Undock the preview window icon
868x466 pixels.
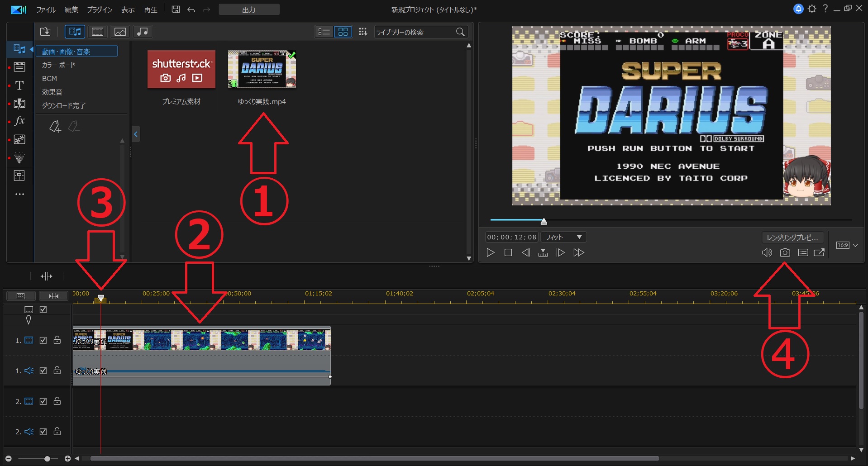[819, 252]
